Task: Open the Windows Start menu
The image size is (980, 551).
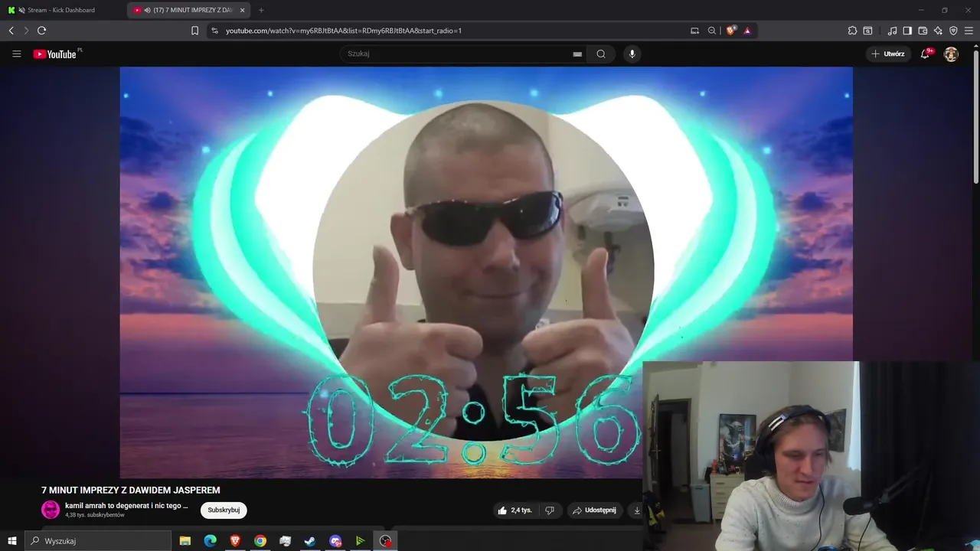Action: [x=11, y=541]
